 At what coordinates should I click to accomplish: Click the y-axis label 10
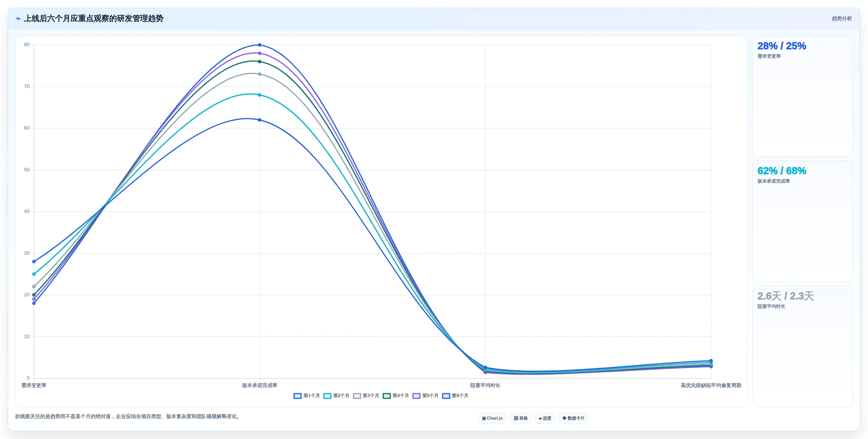coord(27,337)
